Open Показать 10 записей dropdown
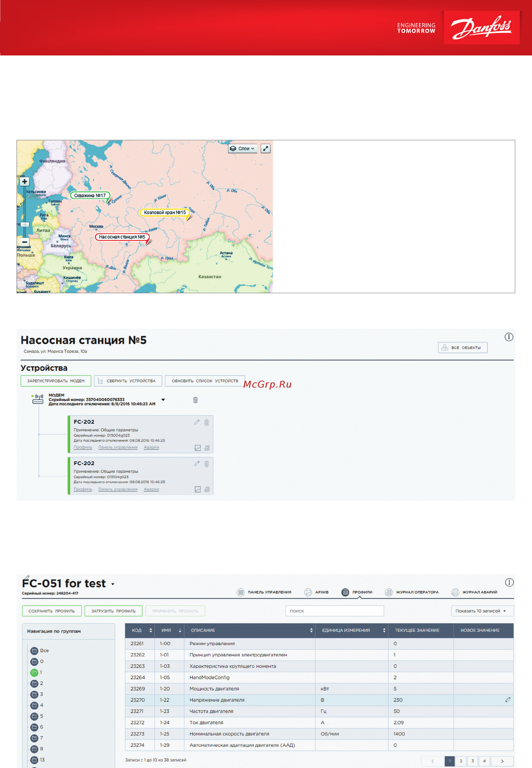Viewport: 532px width, 768px height. point(482,611)
